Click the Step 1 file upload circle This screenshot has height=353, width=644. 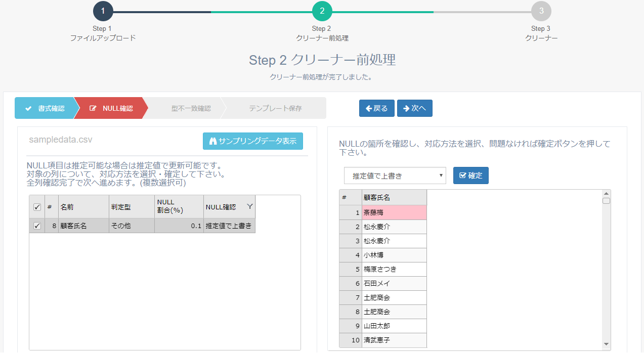[x=103, y=11]
